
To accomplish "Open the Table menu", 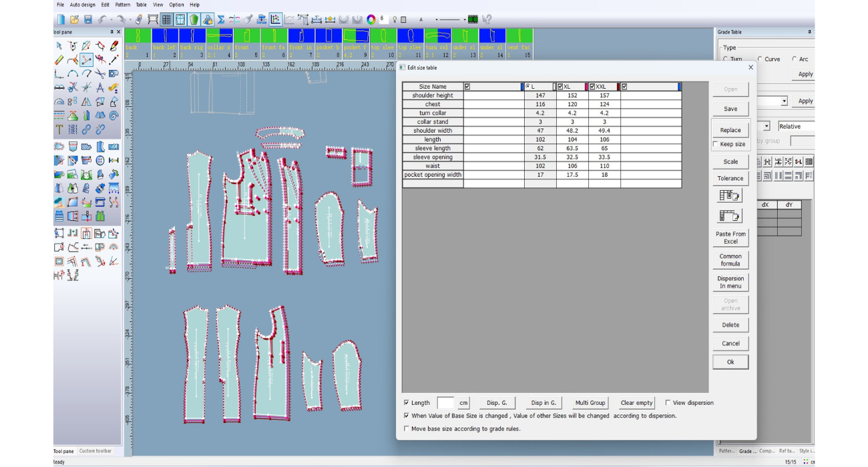I will 142,5.
